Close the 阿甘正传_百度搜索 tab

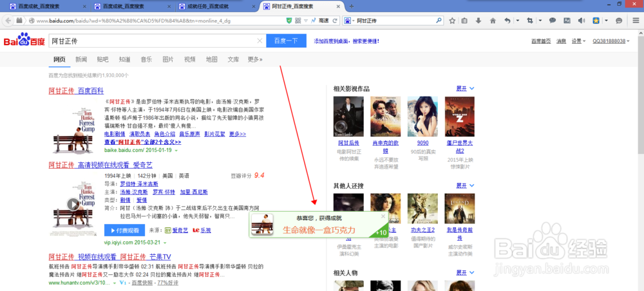[x=338, y=6]
